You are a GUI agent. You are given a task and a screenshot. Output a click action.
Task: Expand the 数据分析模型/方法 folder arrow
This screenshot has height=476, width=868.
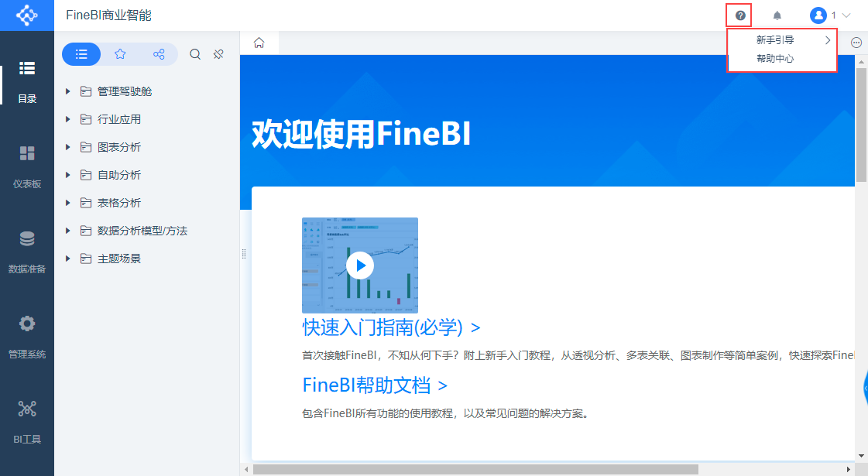coord(67,230)
